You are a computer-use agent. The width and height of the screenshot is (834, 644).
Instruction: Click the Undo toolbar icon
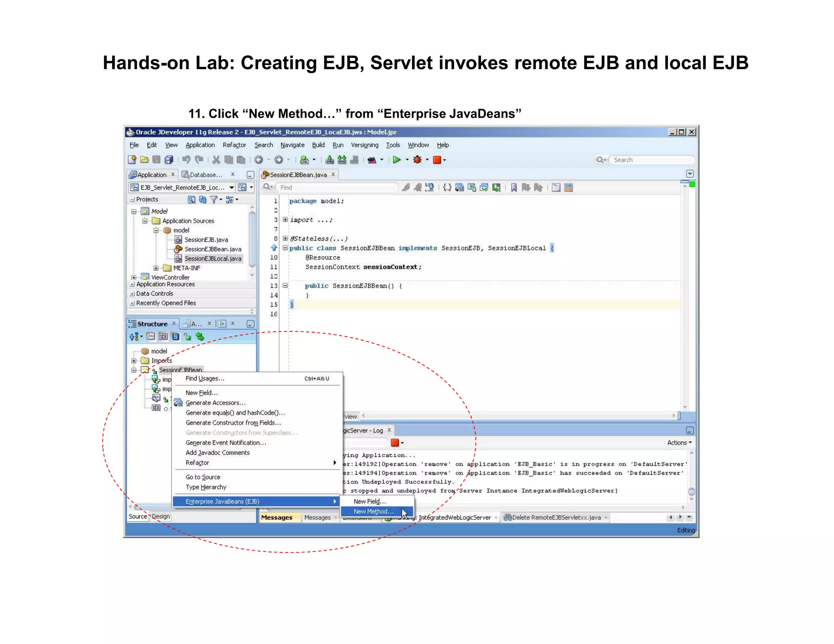point(186,160)
